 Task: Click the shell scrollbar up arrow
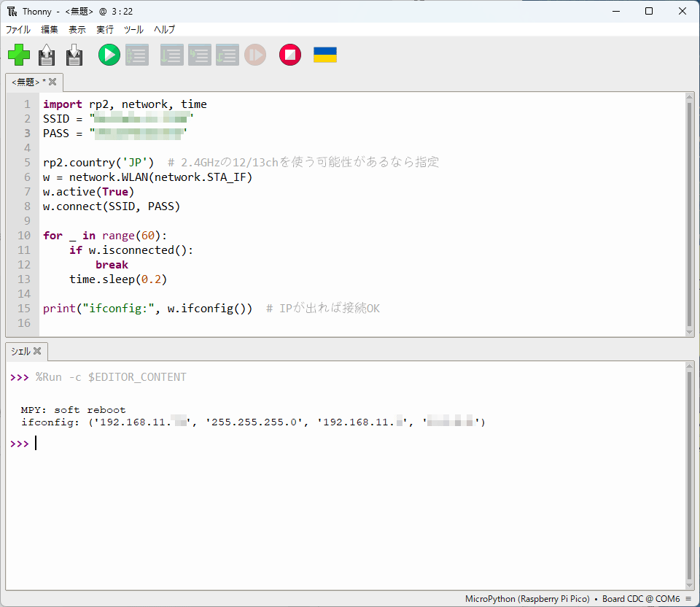tap(689, 366)
